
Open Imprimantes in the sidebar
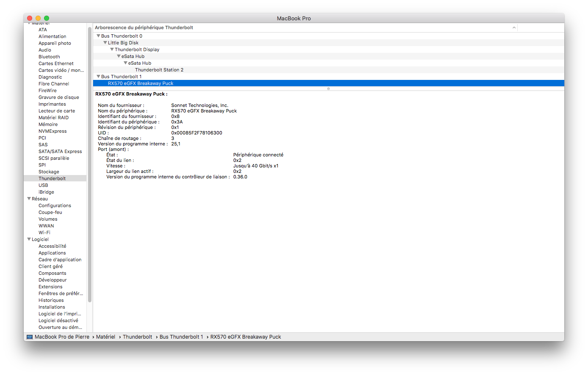coord(52,104)
